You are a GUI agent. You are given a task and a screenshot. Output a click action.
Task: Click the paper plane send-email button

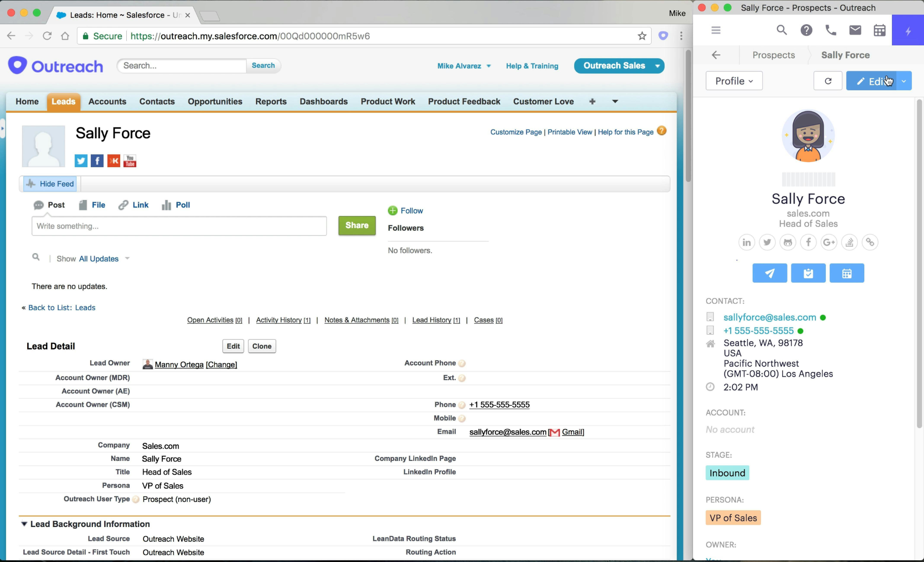point(769,273)
